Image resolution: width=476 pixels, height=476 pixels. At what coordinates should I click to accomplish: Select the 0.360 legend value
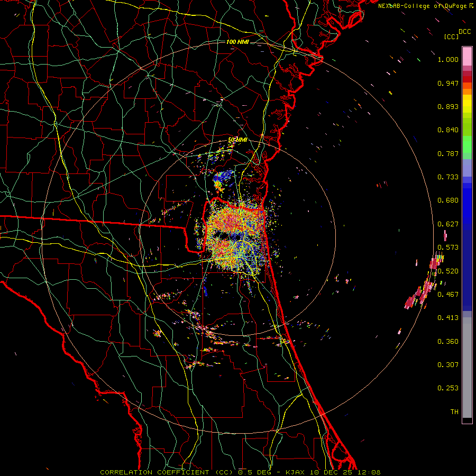tap(448, 342)
